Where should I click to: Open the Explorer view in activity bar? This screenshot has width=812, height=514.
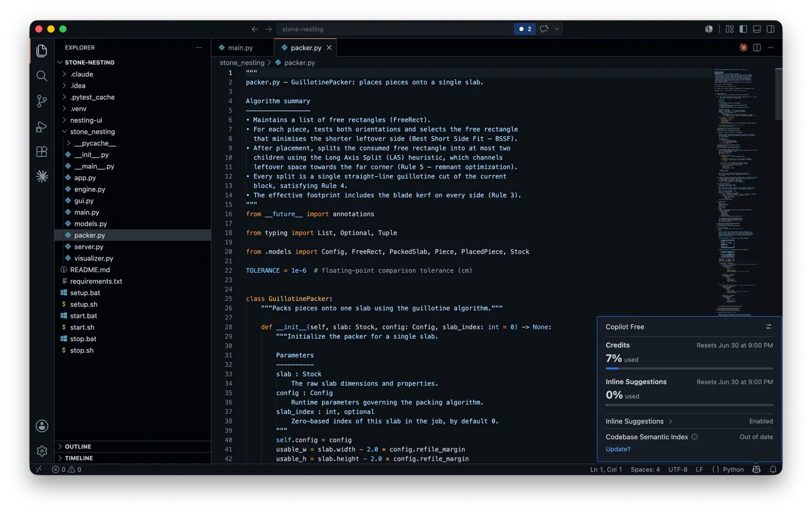42,51
